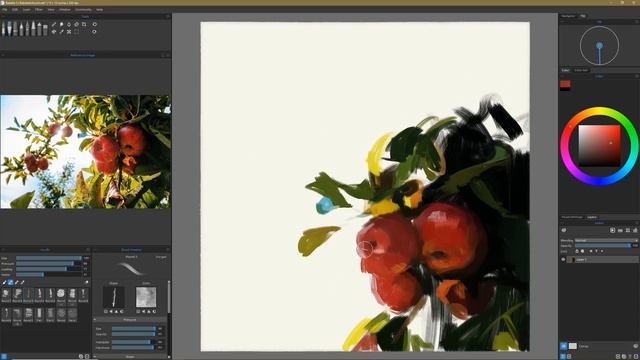Image resolution: width=640 pixels, height=360 pixels.
Task: Open the layer Blending mode dropdown
Action: (x=607, y=240)
